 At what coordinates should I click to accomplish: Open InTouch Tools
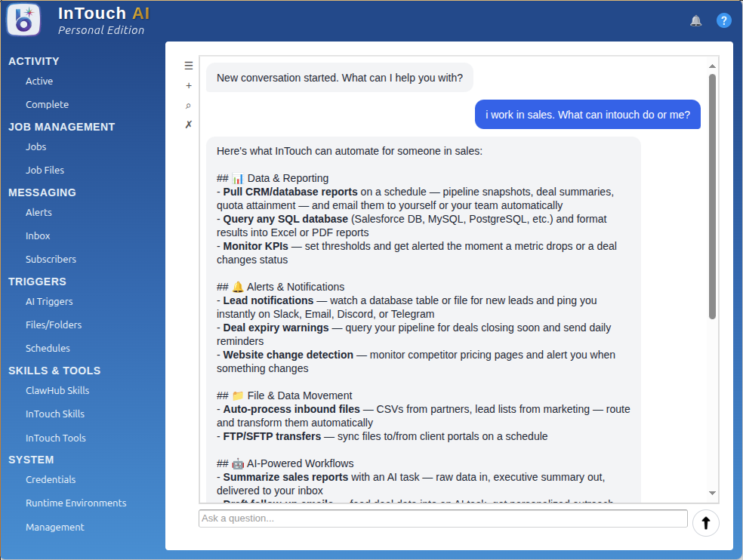(x=56, y=438)
